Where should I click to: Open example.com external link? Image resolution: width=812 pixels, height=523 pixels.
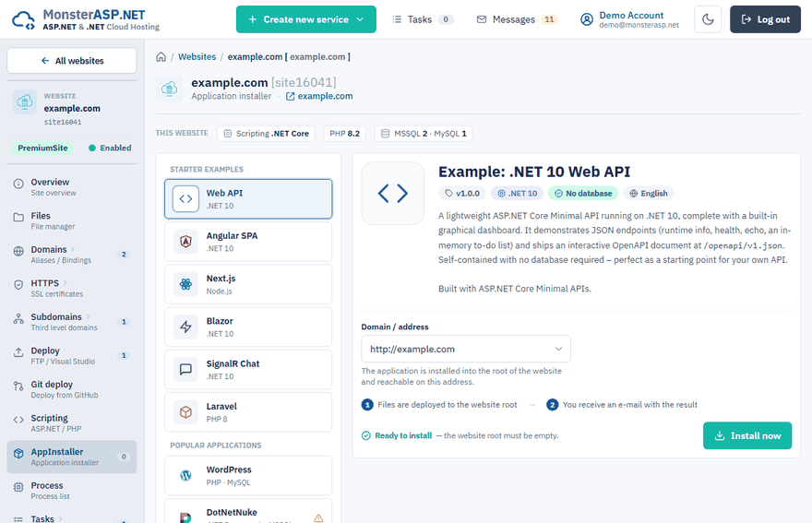coord(319,96)
